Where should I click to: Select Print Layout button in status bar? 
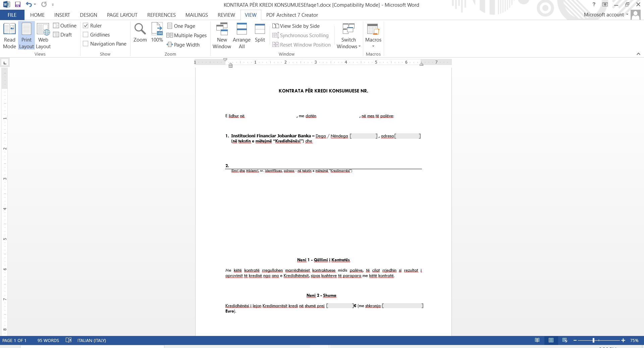point(551,340)
